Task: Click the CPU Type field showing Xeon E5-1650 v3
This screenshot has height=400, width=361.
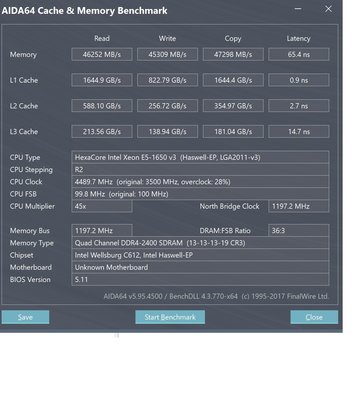Action: pos(200,157)
